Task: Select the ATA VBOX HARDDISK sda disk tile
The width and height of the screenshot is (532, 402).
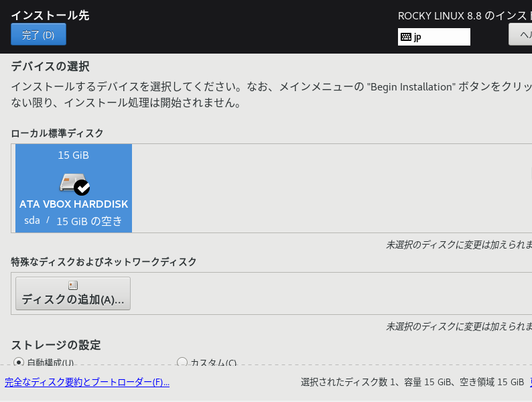Action: click(74, 188)
